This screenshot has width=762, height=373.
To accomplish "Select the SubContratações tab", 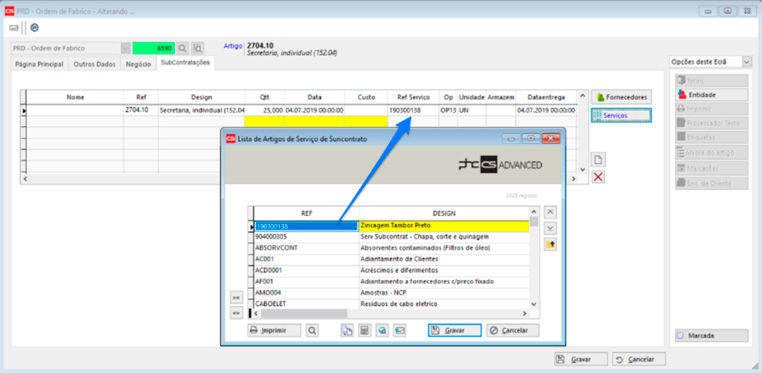I will point(186,63).
